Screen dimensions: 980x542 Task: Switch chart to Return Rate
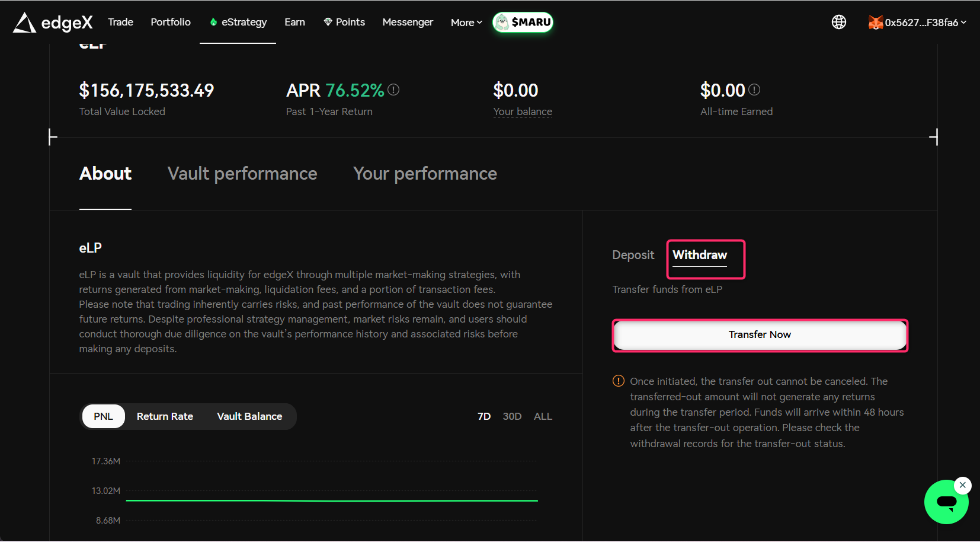[165, 416]
